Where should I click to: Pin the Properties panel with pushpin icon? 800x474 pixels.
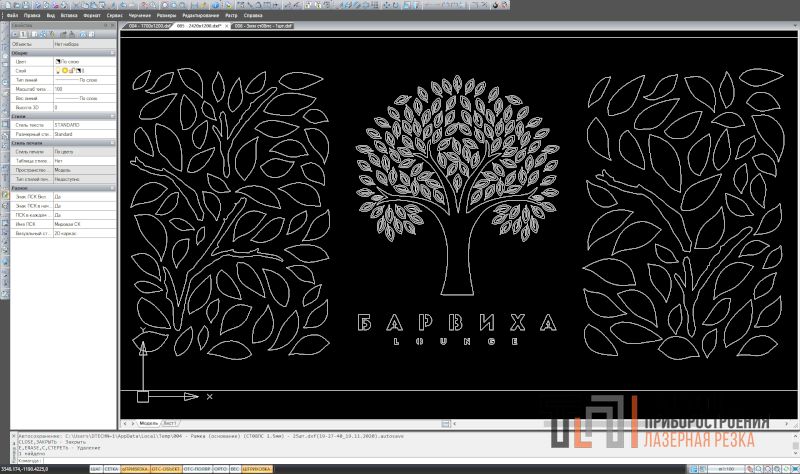[106, 25]
